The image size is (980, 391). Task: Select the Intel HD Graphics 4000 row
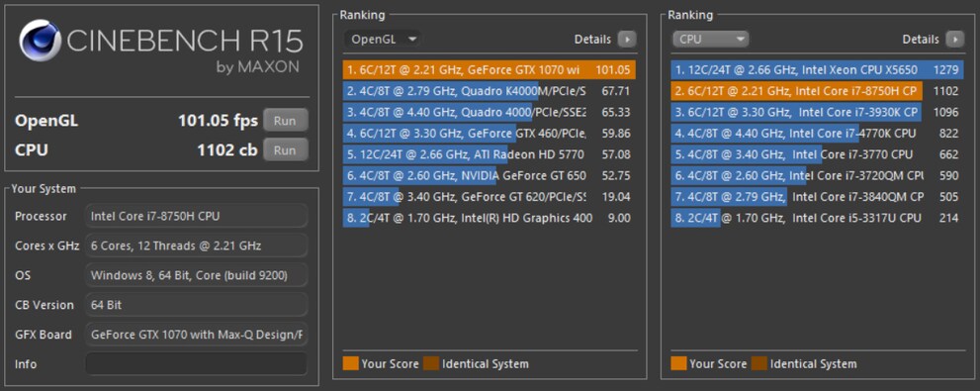pos(490,219)
